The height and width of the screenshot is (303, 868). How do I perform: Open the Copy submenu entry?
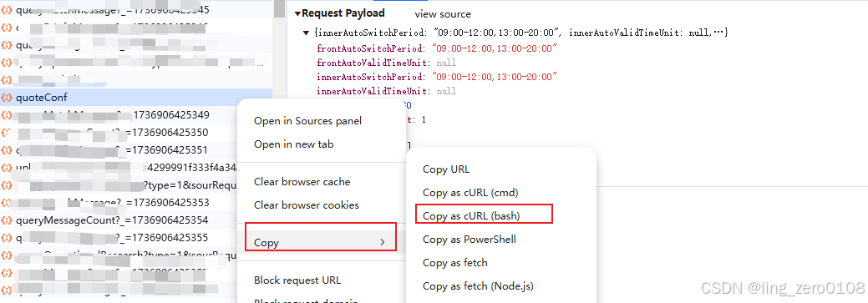[x=321, y=242]
